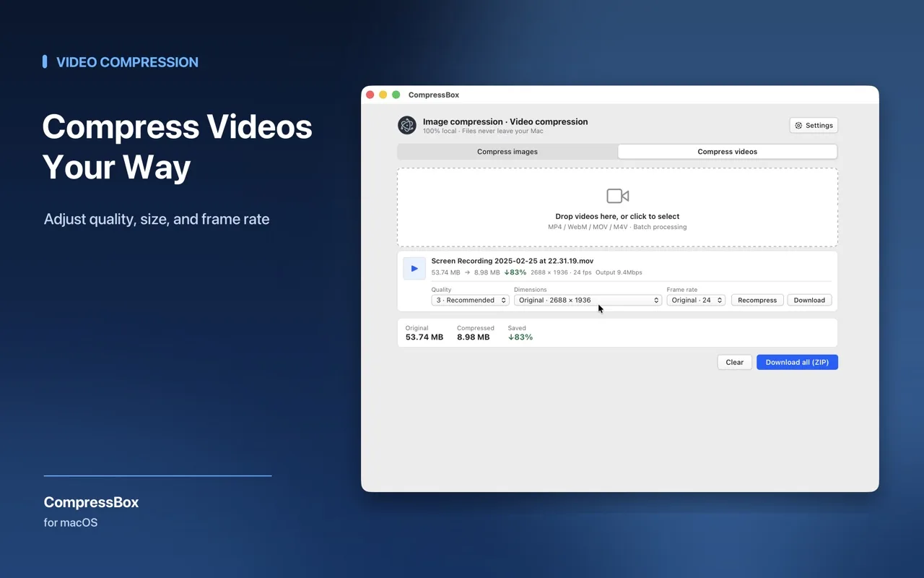
Task: Select the Compress videos tab
Action: [728, 152]
